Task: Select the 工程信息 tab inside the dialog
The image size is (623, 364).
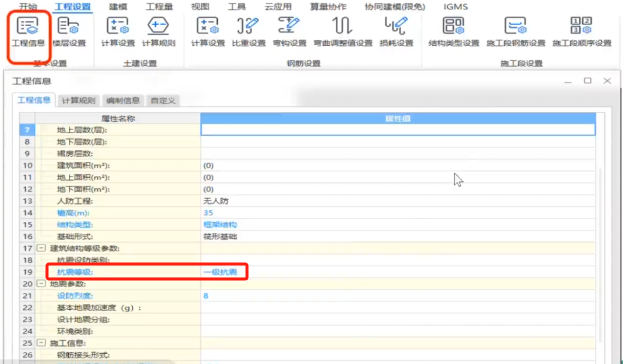Action: click(34, 100)
